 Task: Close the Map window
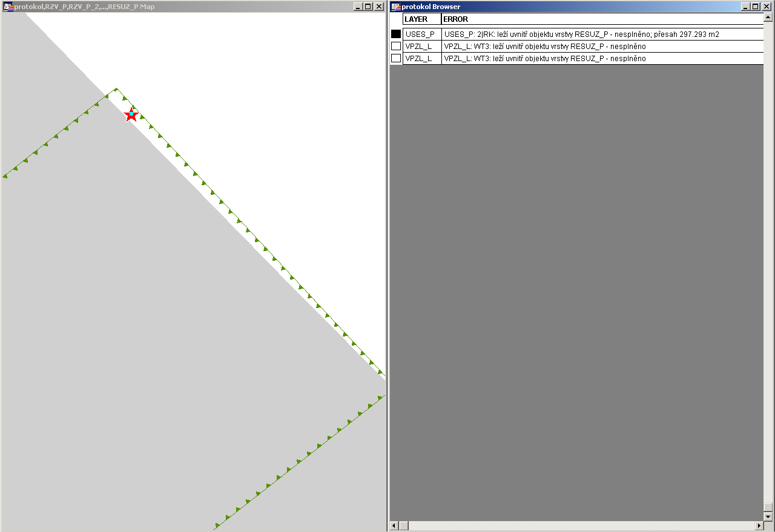coord(379,7)
